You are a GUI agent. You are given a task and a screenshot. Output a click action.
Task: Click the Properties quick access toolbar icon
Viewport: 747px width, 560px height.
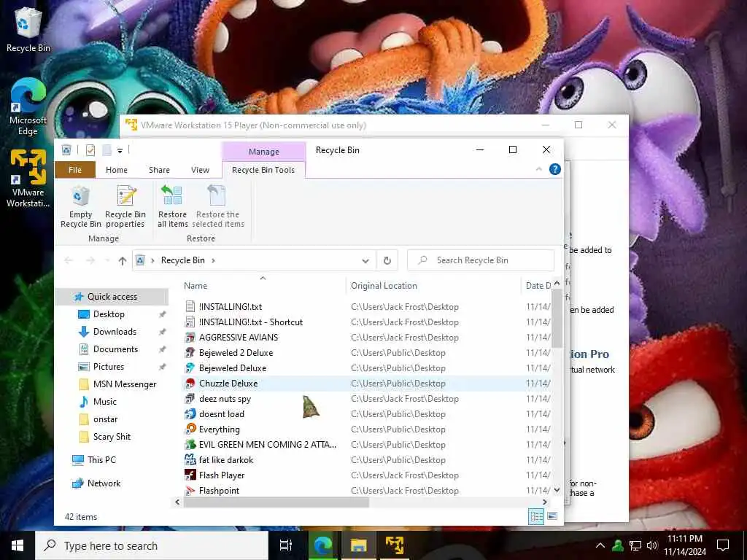pos(90,150)
